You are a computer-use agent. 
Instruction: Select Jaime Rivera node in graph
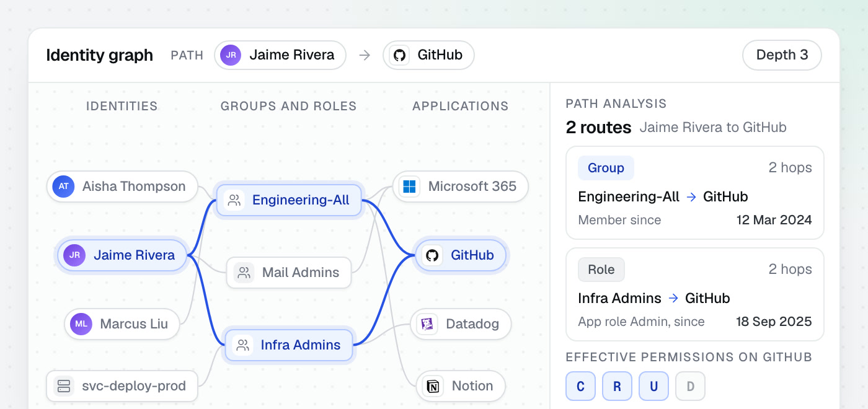coord(122,255)
